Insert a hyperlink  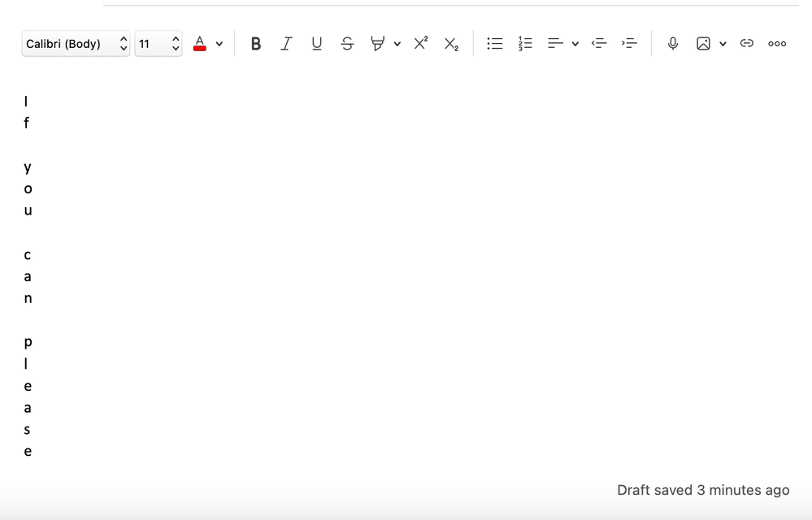click(x=746, y=43)
